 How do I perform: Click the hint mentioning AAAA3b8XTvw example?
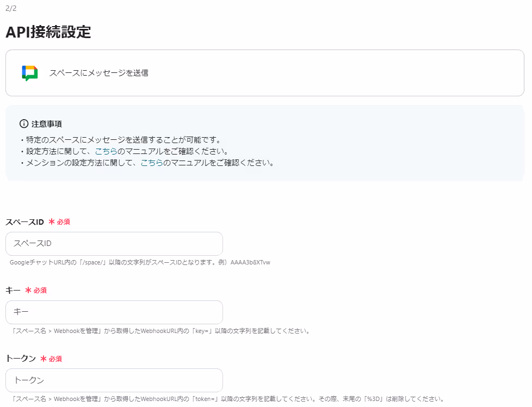[140, 262]
